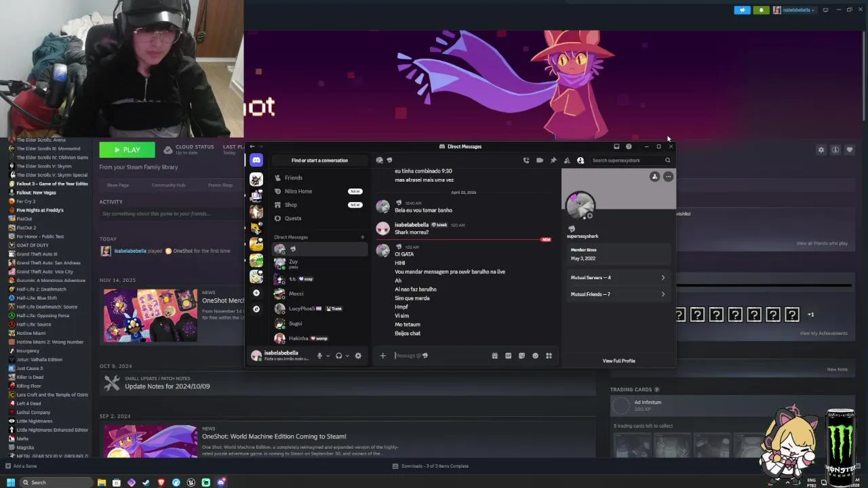868x488 pixels.
Task: Open the Store Page tab in Steam
Action: (117, 185)
